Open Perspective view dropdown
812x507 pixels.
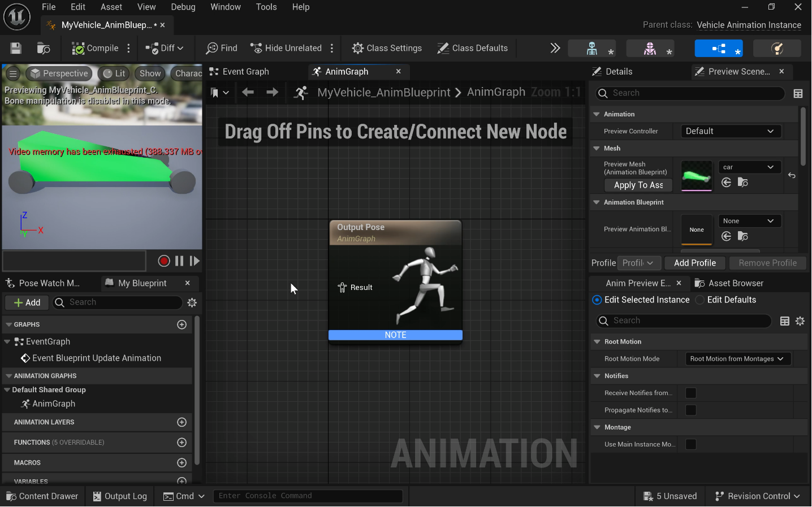(59, 73)
